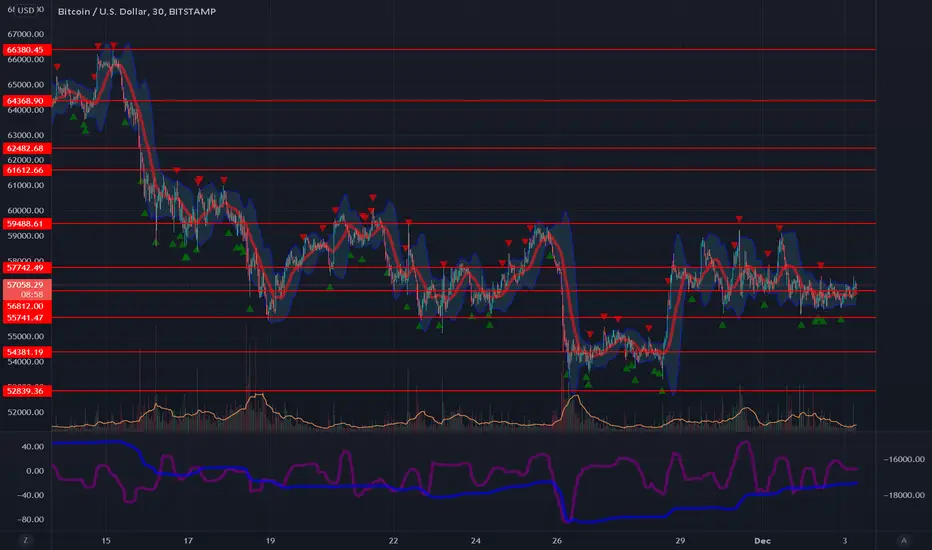Click the 67000.00 price axis value
The image size is (932, 550).
(26, 34)
